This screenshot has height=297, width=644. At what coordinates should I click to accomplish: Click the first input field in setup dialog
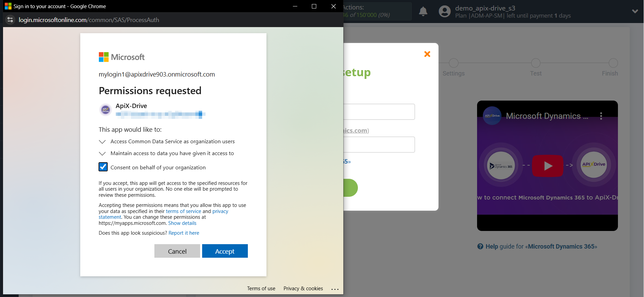379,112
